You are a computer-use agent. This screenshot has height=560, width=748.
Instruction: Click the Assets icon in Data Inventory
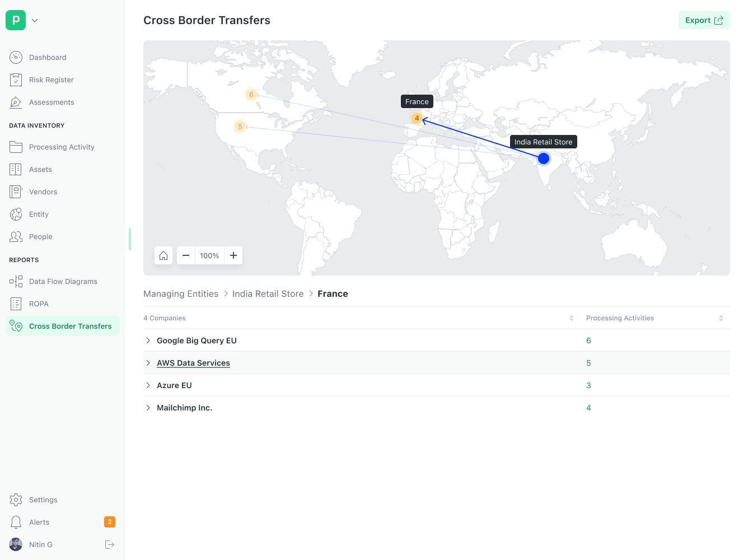(x=16, y=169)
